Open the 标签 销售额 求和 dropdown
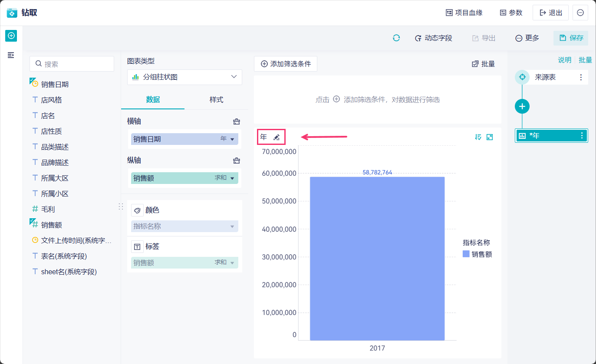 click(x=232, y=263)
